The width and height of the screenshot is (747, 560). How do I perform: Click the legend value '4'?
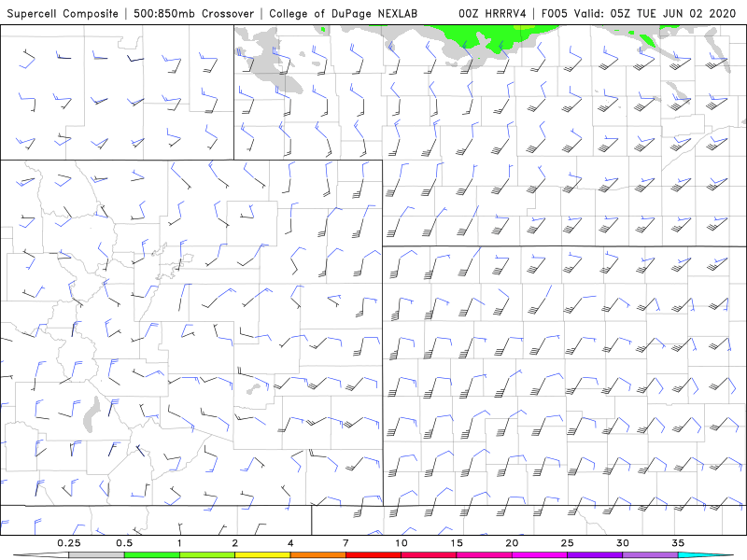(x=290, y=543)
